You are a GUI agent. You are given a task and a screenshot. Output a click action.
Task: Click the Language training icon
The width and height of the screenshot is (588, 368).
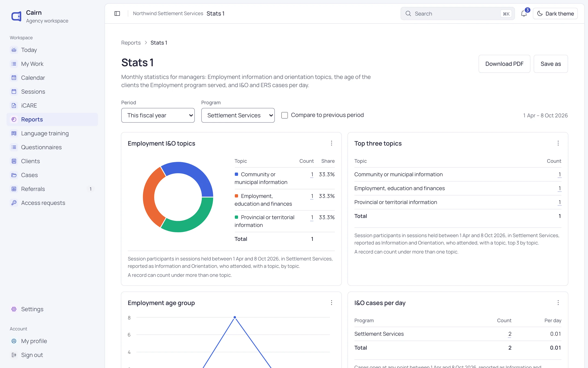pos(14,133)
